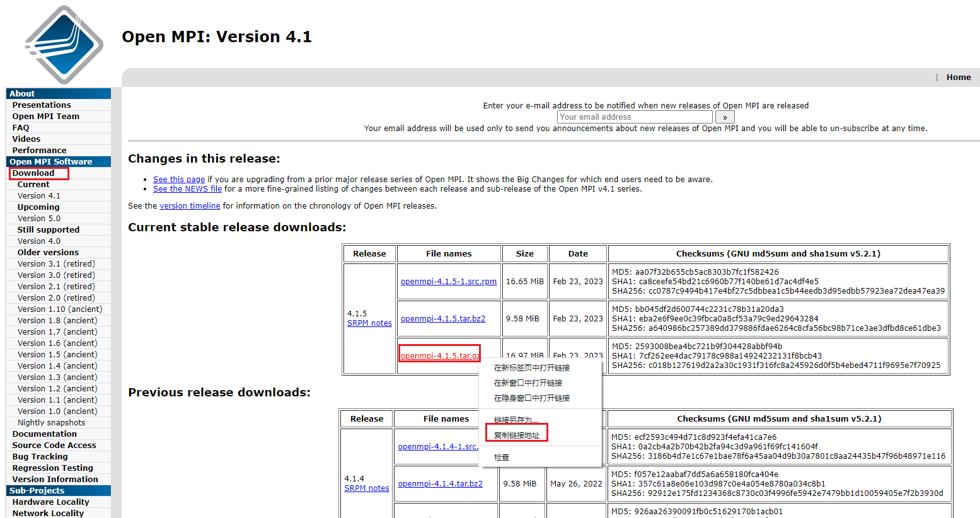Screen dimensions: 980x518
Task: Go to the Home link
Action: tap(959, 78)
